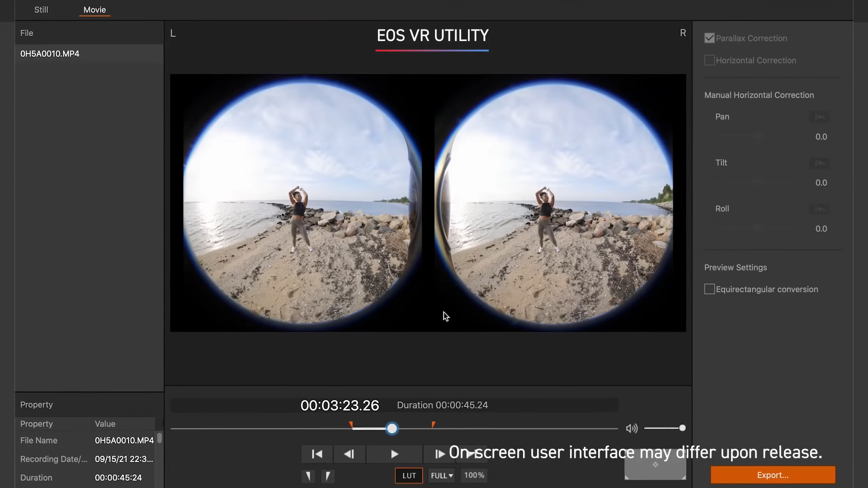Enable Horizontal Correction checkbox
The width and height of the screenshot is (868, 488).
click(709, 61)
